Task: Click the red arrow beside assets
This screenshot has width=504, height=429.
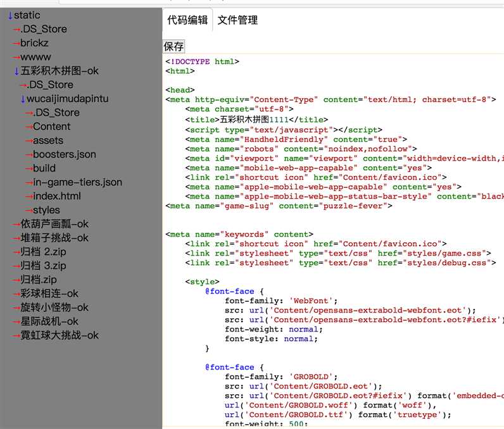Action: click(29, 141)
